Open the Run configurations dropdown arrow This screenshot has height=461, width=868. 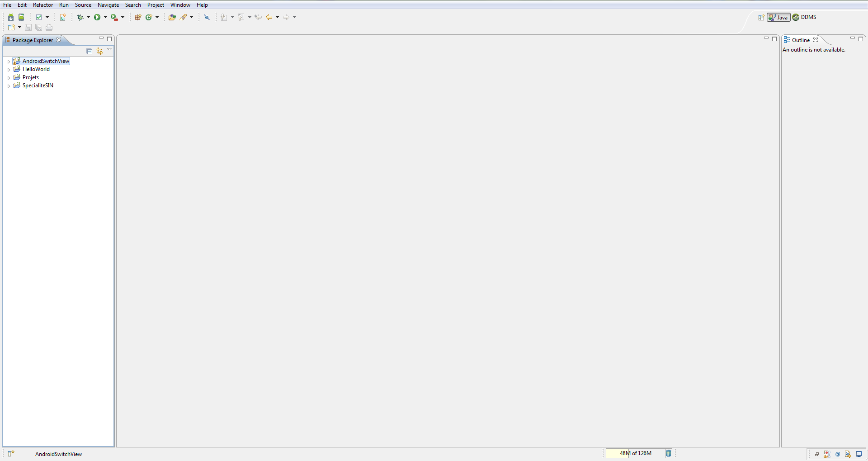point(105,17)
